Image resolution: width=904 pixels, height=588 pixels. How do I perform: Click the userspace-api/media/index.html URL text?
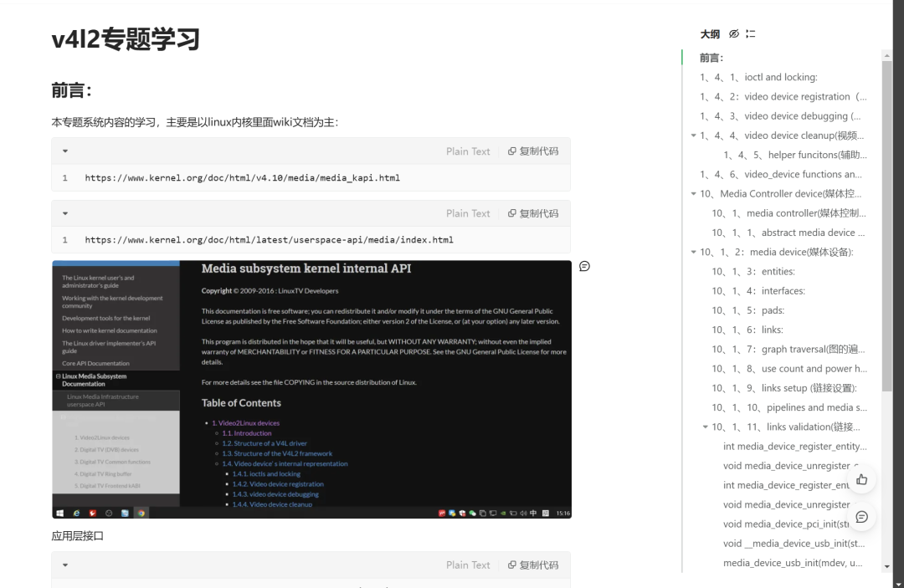pyautogui.click(x=270, y=240)
